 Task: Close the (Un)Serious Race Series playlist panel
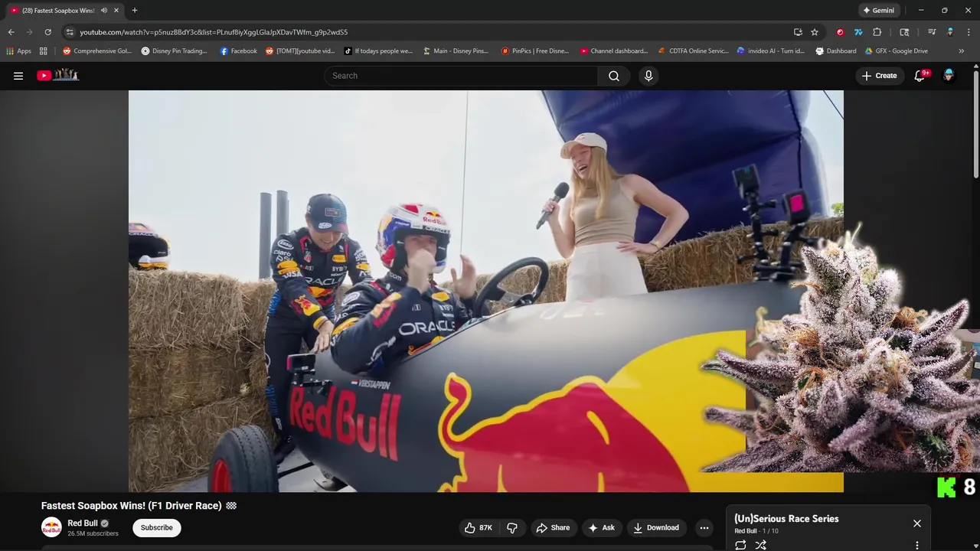917,523
